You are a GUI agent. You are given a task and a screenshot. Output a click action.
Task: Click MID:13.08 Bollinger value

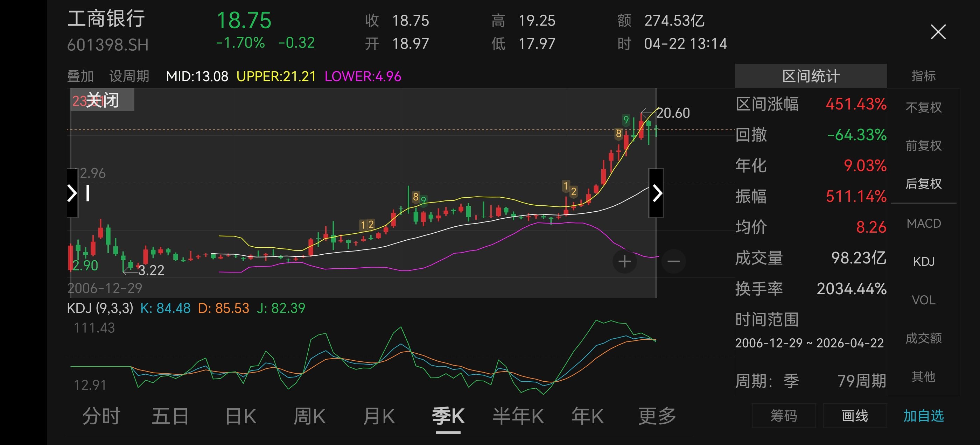(x=197, y=77)
